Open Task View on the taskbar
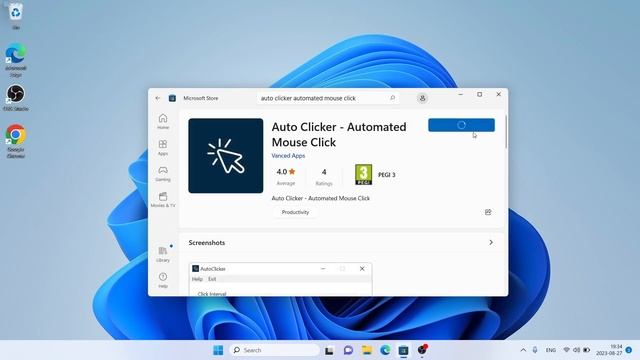Image resolution: width=640 pixels, height=360 pixels. point(329,350)
